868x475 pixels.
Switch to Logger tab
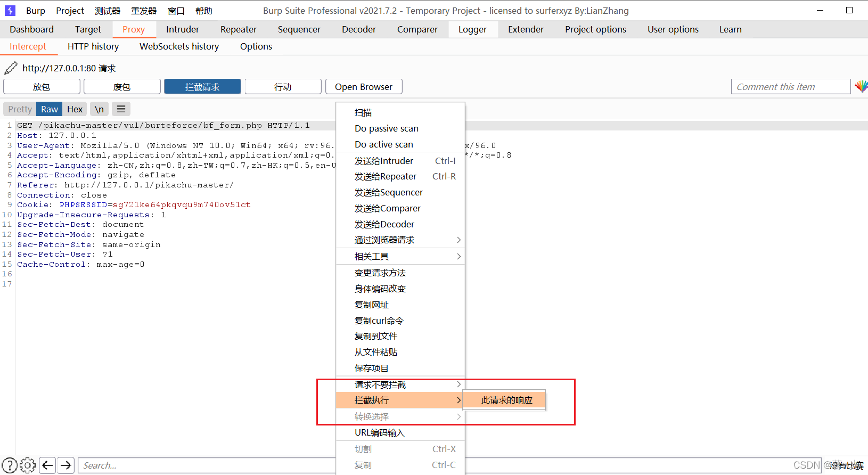(x=472, y=29)
